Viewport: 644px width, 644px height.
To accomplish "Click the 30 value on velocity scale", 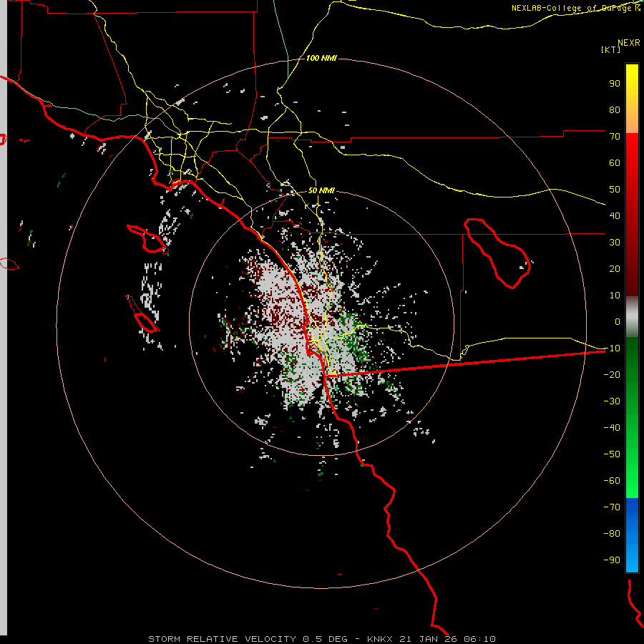I will click(x=615, y=243).
